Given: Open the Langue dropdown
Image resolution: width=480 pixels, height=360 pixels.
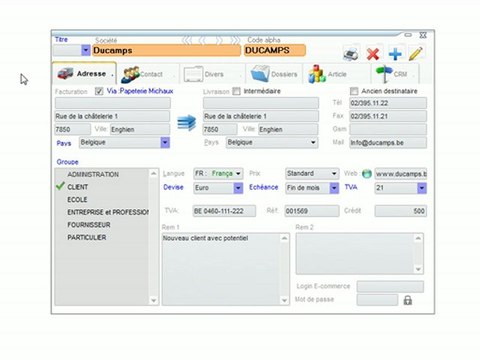Looking at the screenshot, I should tap(238, 174).
